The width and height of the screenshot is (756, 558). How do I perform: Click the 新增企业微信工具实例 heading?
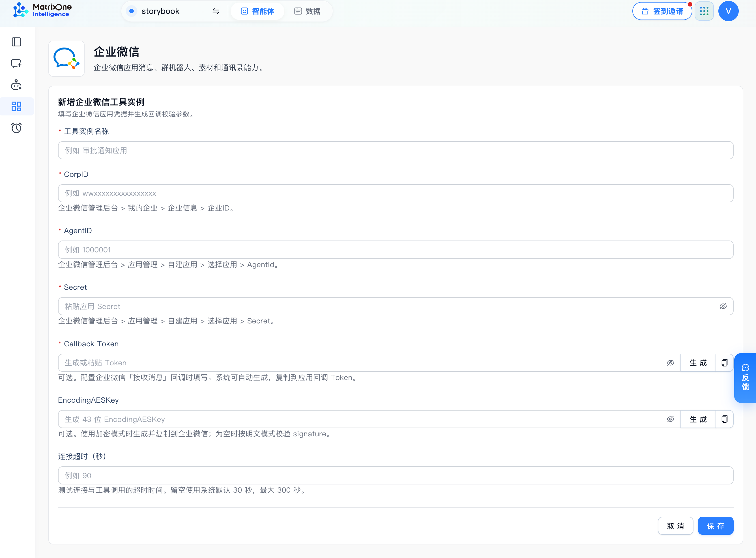coord(101,102)
